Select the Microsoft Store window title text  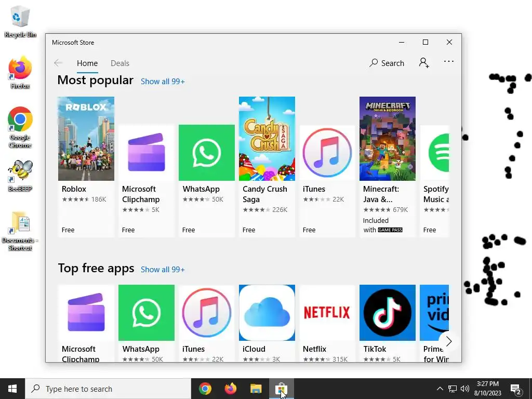click(73, 43)
